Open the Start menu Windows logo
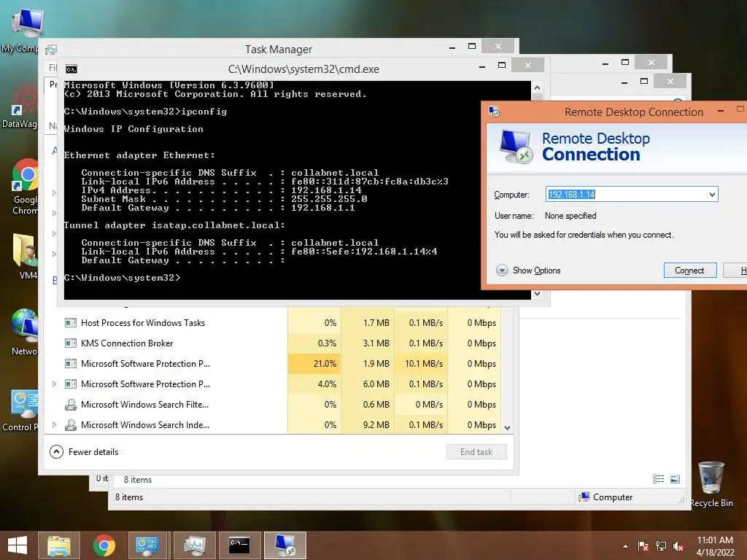 click(18, 545)
